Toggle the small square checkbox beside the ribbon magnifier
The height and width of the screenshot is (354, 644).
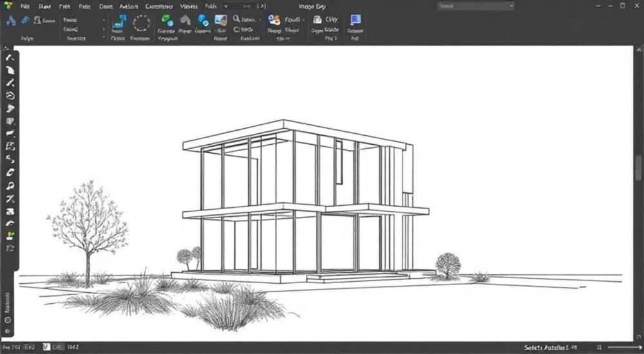click(236, 29)
